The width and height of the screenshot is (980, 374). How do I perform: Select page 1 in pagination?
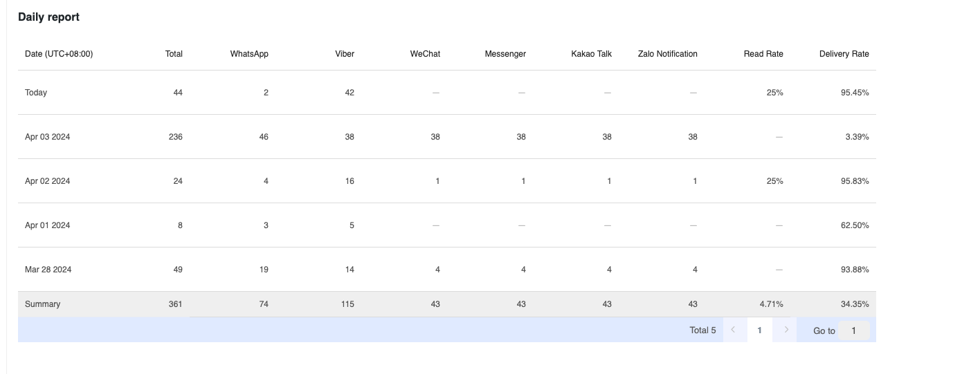coord(759,330)
